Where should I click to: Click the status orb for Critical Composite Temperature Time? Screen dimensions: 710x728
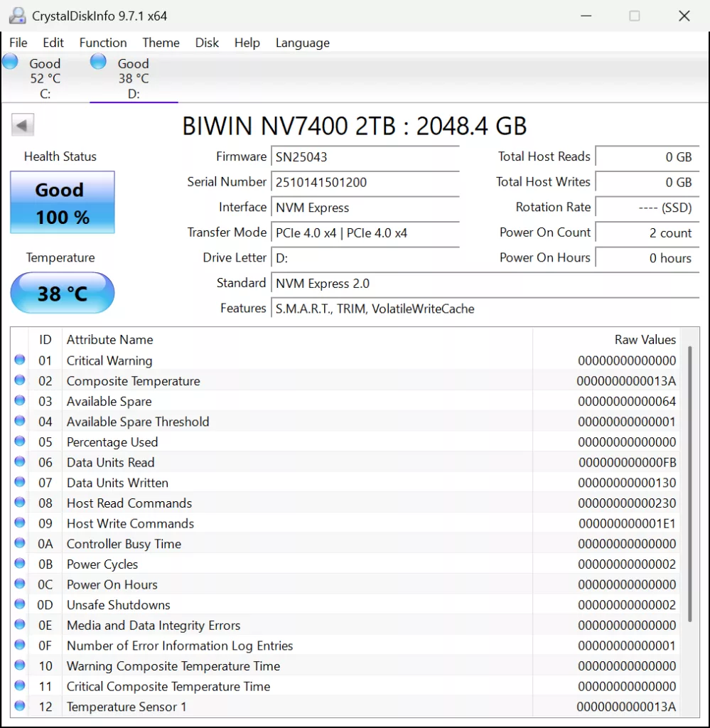point(19,685)
